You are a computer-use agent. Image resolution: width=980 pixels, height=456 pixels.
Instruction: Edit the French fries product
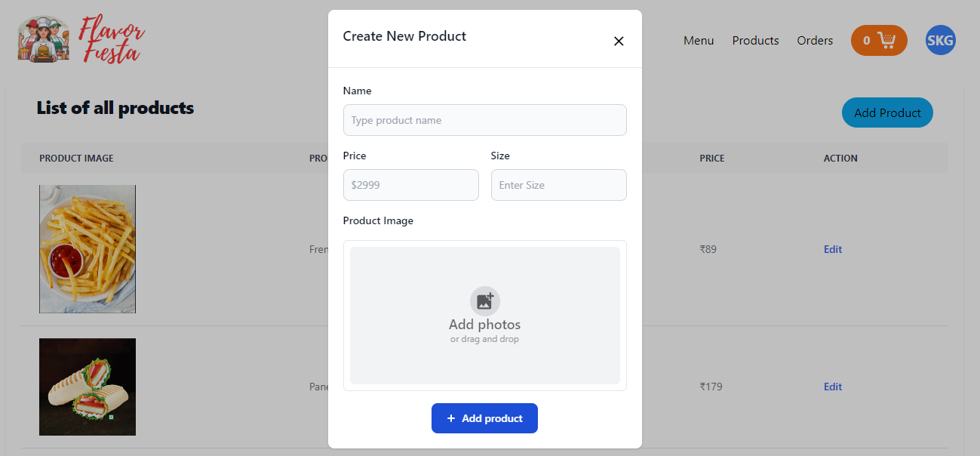pyautogui.click(x=832, y=249)
